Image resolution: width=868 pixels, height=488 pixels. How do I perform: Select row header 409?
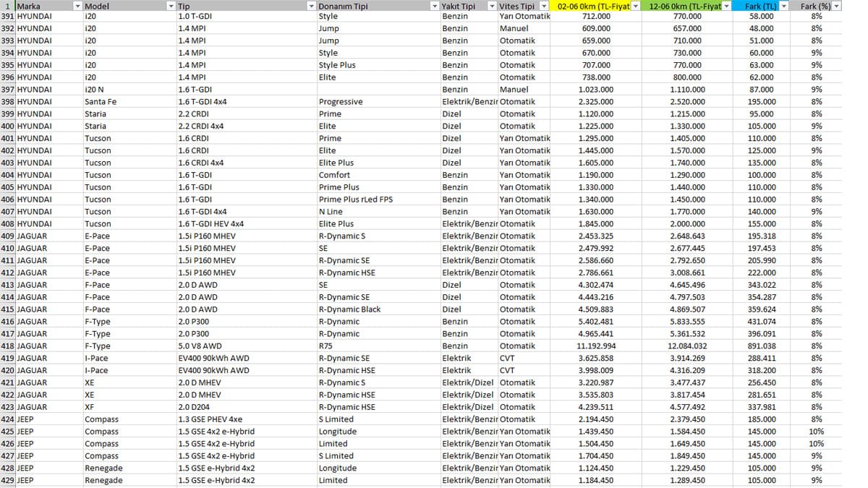7,236
